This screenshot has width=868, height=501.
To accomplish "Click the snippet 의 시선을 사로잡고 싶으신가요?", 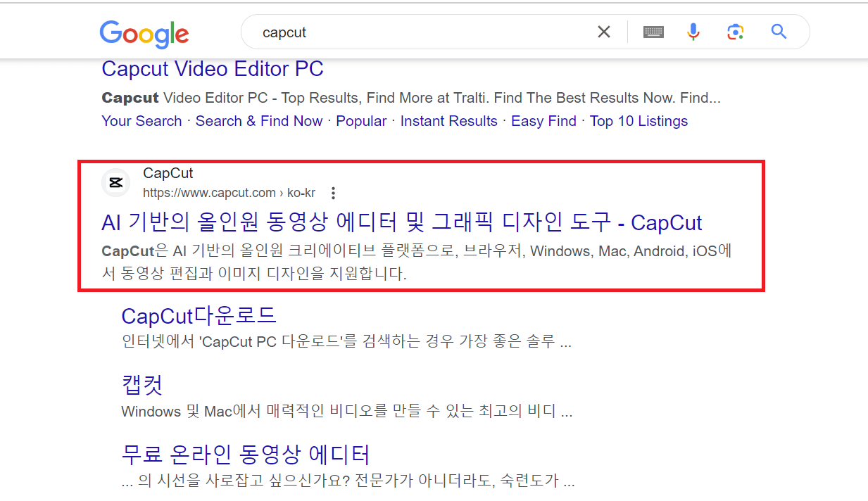I will click(348, 481).
